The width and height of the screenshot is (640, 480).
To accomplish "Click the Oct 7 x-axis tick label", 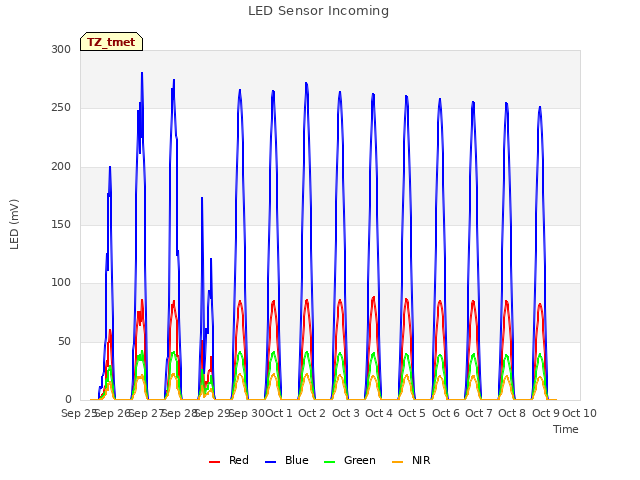I will (x=478, y=413).
